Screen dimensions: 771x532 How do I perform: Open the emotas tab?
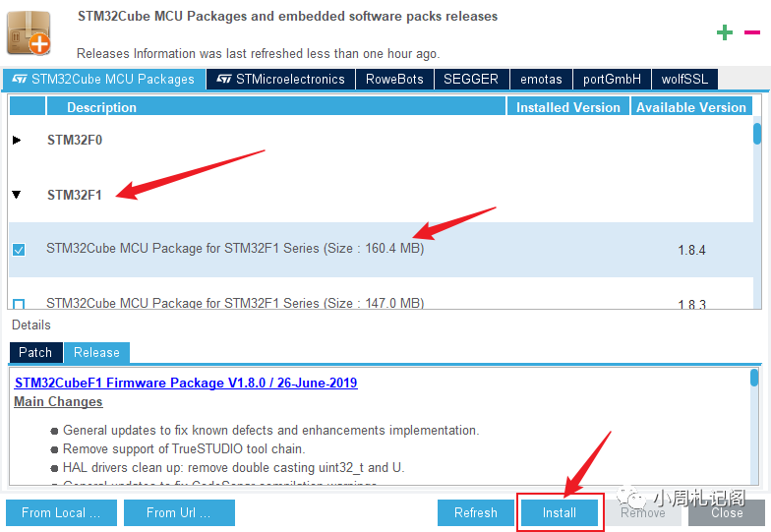pyautogui.click(x=541, y=79)
